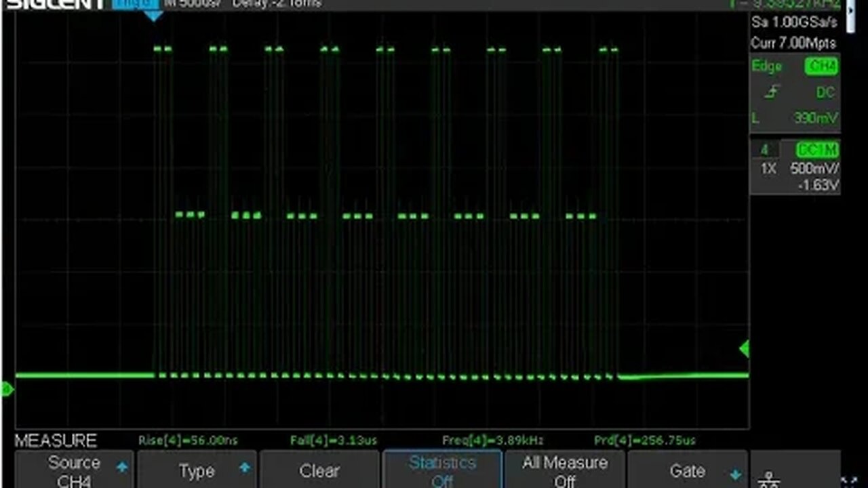Select the trigger level arrow marker
The height and width of the screenshot is (488, 868).
pyautogui.click(x=744, y=349)
